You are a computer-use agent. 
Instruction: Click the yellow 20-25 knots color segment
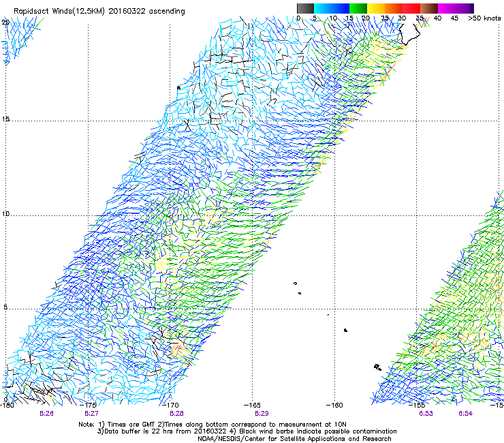(376, 8)
